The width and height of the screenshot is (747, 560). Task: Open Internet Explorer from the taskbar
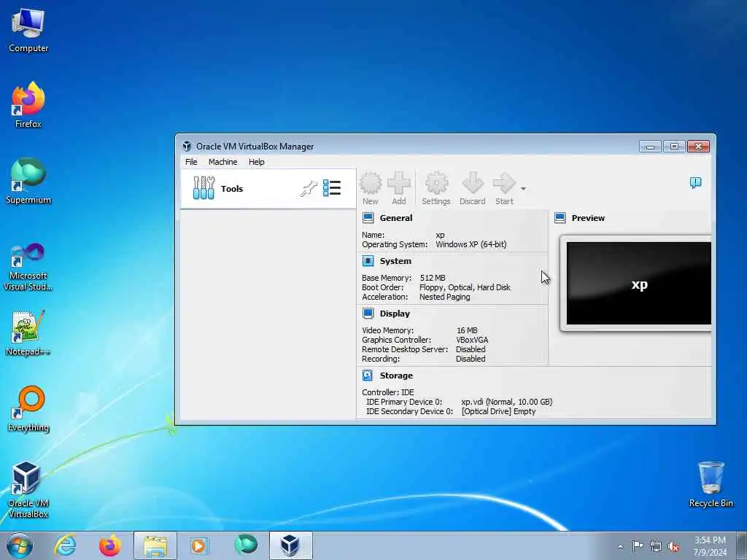click(65, 545)
